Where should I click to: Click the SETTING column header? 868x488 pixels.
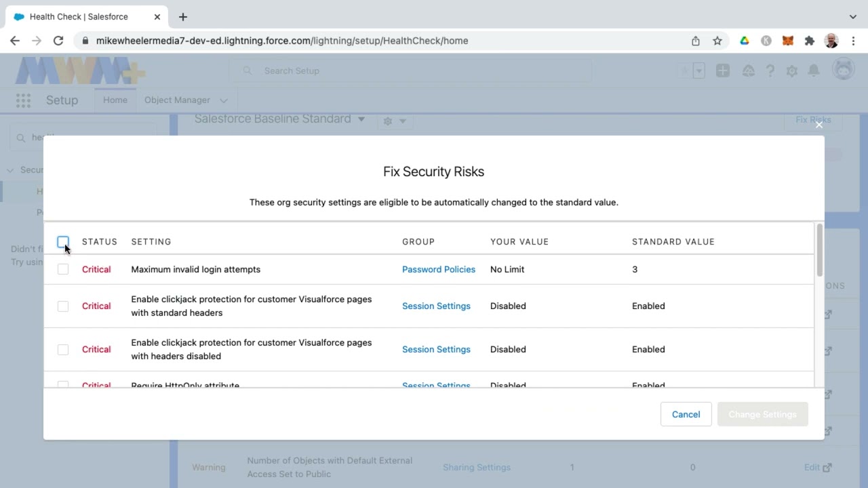pos(151,242)
